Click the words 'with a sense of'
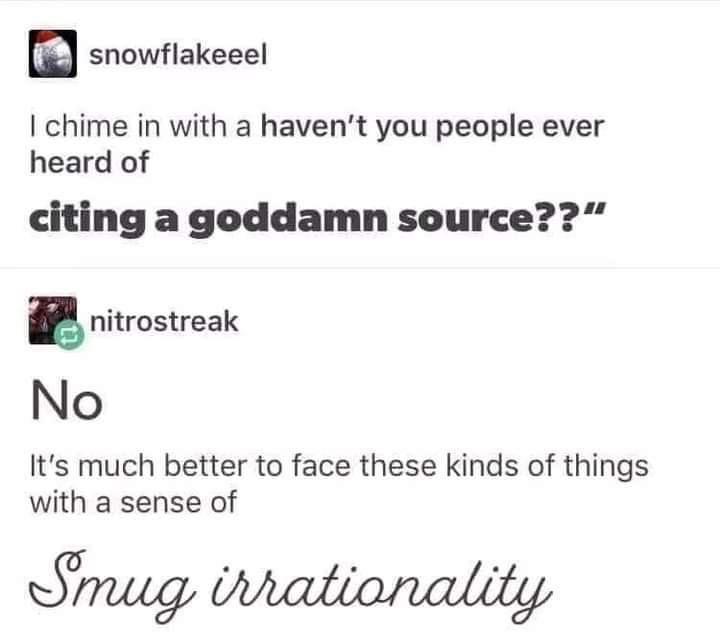Image resolution: width=720 pixels, height=642 pixels. pos(133,502)
